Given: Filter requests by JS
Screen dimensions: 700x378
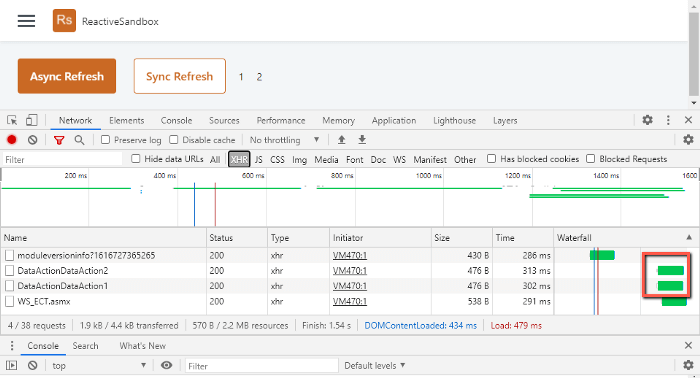Looking at the screenshot, I should (x=258, y=159).
